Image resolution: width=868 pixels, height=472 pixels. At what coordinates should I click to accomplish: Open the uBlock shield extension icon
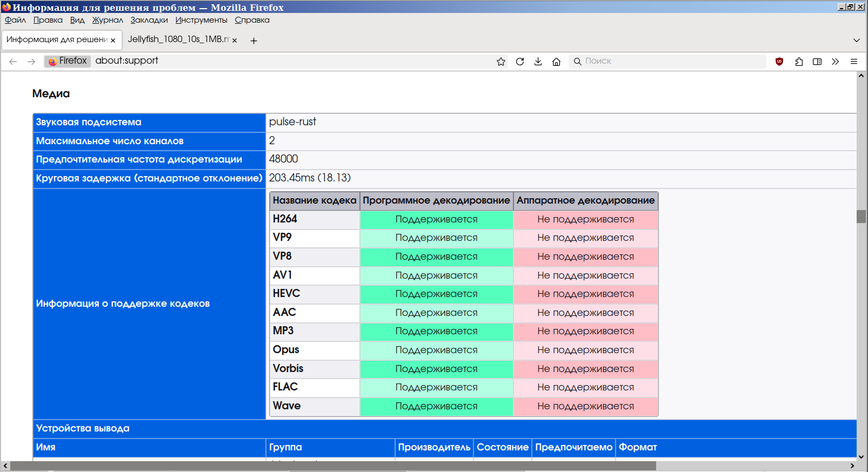(779, 62)
